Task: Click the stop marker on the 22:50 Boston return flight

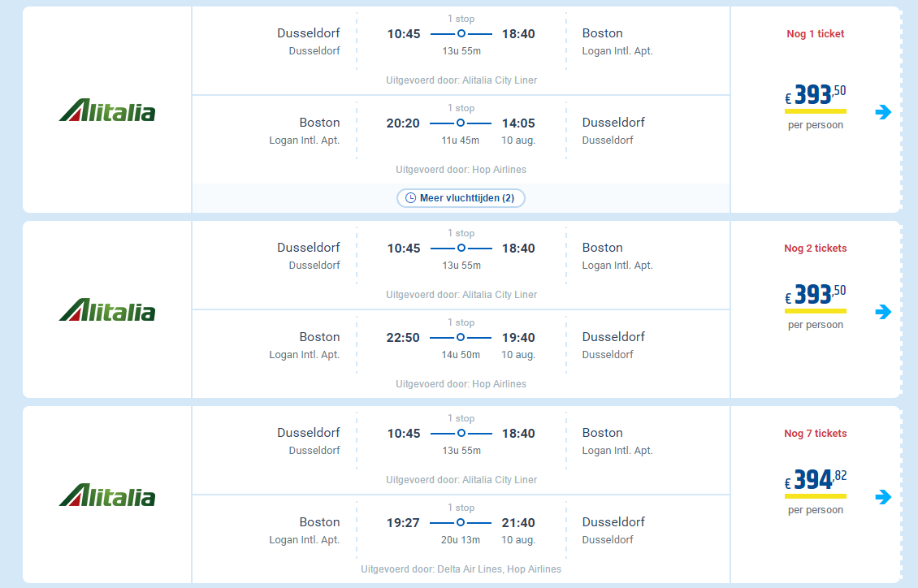Action: coord(461,338)
